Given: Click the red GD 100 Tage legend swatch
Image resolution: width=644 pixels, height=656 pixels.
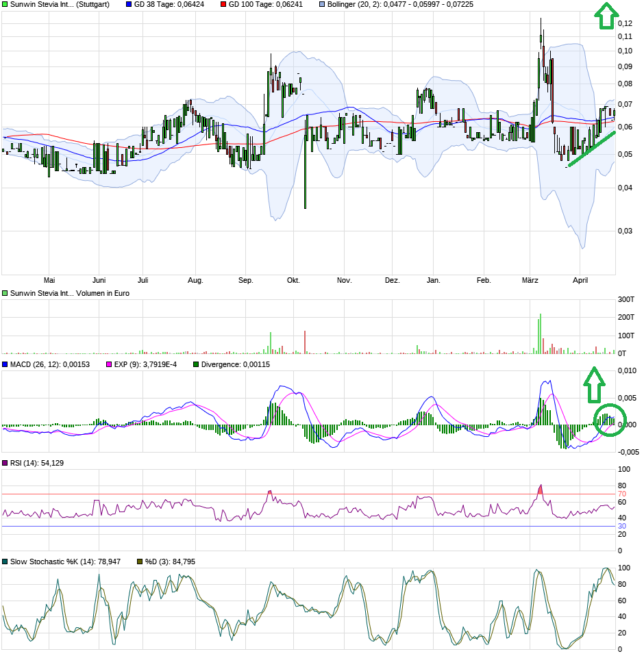Looking at the screenshot, I should tap(223, 5).
